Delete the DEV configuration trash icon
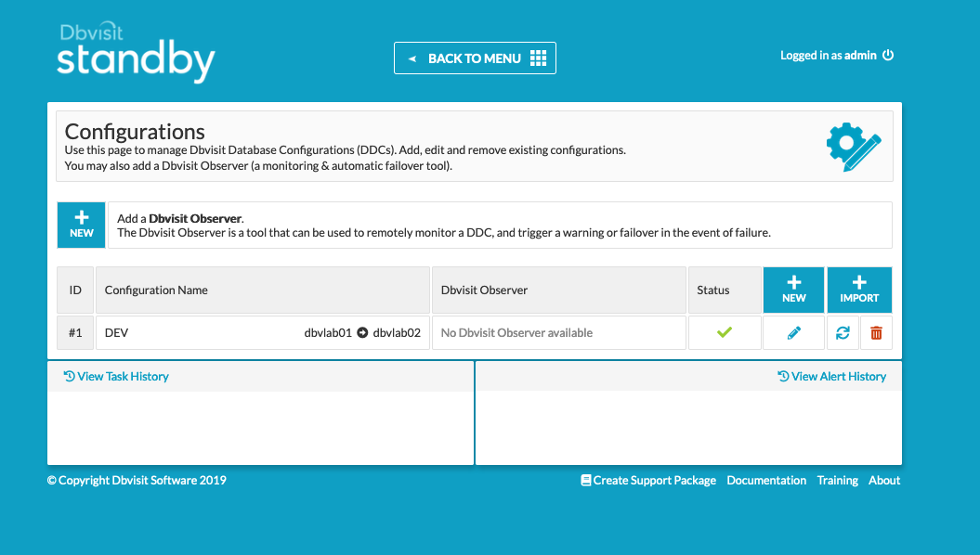980x555 pixels. (x=876, y=333)
